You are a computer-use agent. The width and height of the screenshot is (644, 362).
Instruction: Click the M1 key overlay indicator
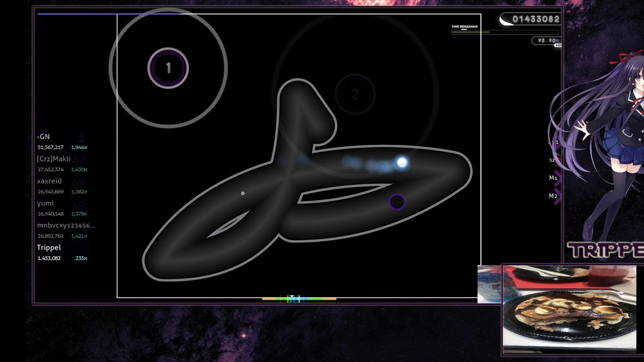click(553, 178)
